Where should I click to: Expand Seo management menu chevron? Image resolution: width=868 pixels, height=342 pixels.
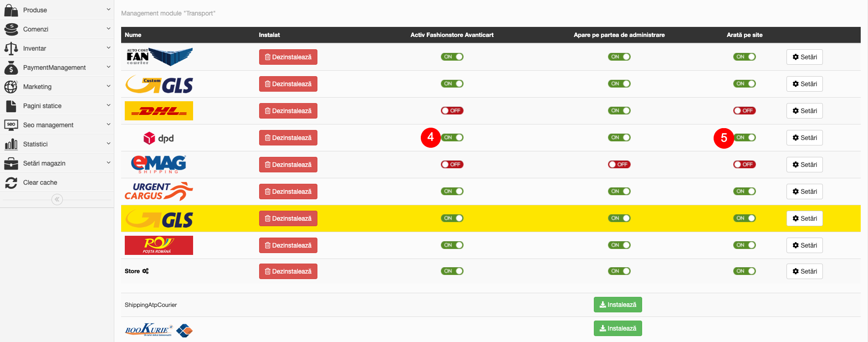[108, 124]
